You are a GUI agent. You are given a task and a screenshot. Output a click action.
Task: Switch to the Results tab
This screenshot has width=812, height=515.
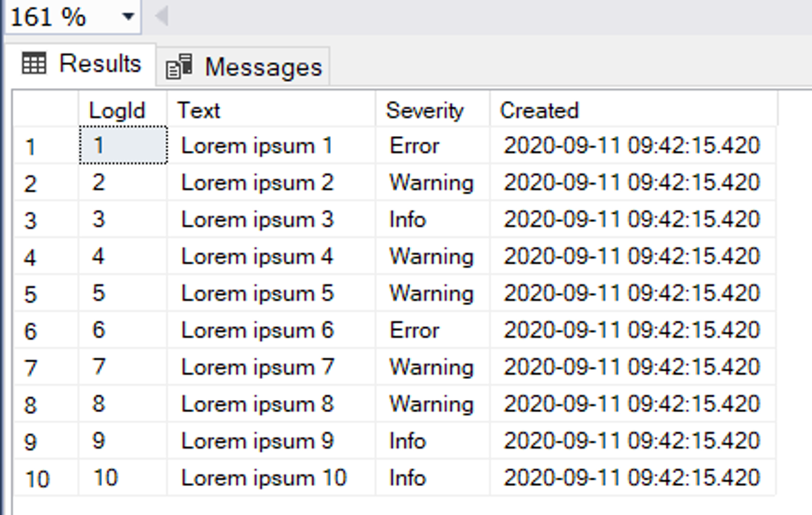tap(82, 64)
